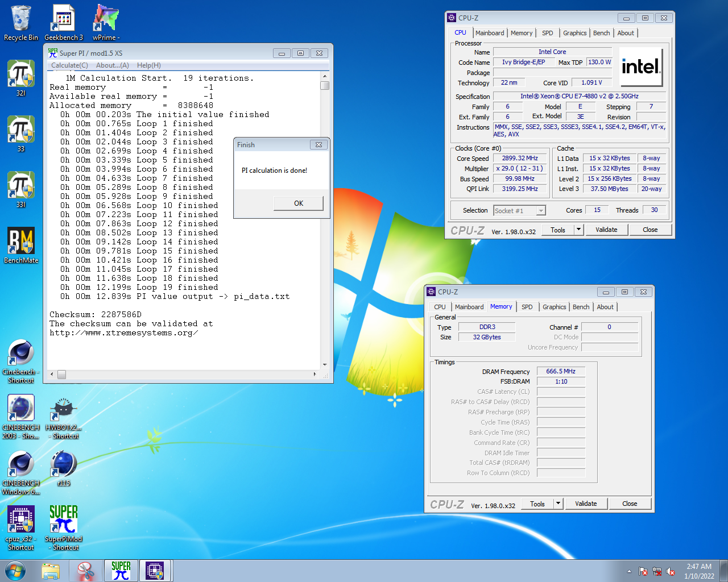Click Close button in lower CPU-Z window
The width and height of the screenshot is (728, 582).
pyautogui.click(x=630, y=504)
